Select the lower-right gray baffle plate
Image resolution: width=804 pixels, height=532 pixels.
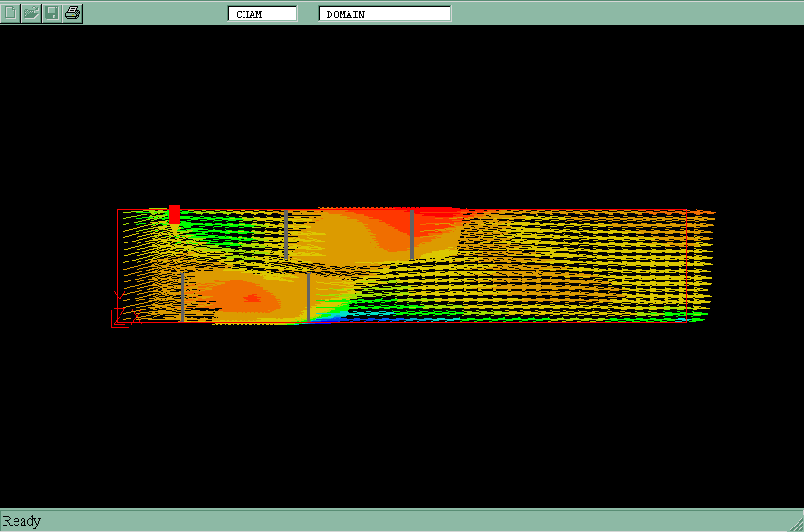[x=308, y=297]
